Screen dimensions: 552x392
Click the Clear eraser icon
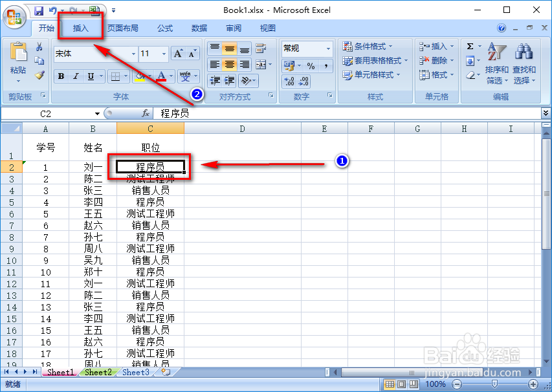[470, 75]
